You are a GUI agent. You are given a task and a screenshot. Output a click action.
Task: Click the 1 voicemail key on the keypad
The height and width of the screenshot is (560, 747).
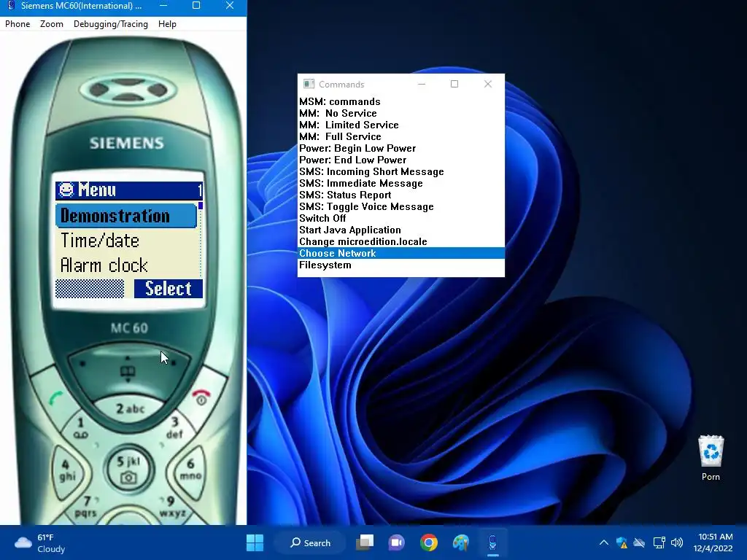coord(80,427)
